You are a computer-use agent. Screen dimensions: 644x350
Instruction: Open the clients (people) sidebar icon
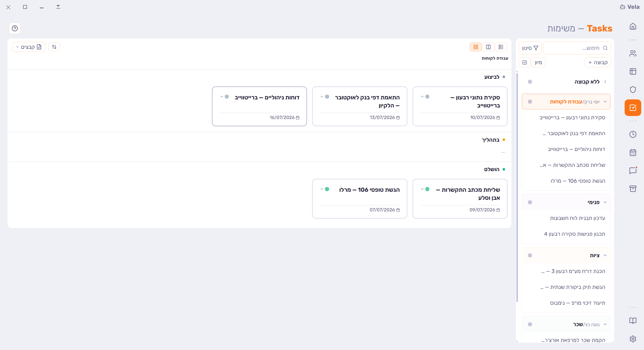(x=633, y=53)
